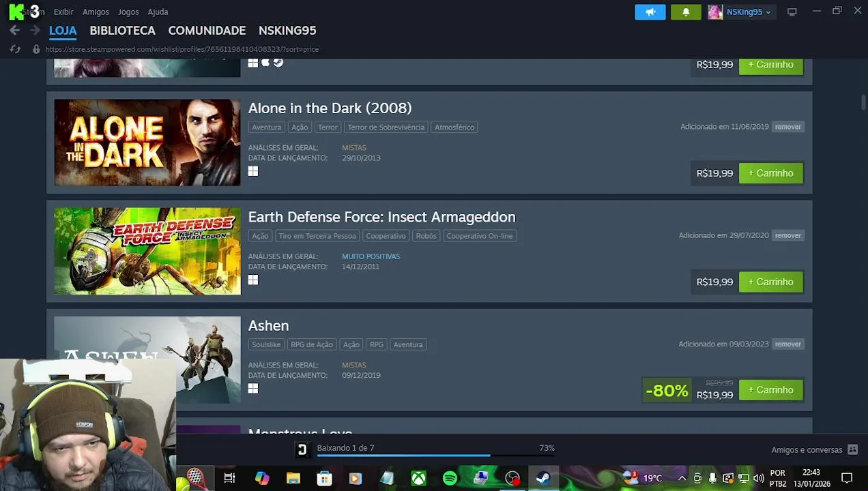Image resolution: width=868 pixels, height=491 pixels.
Task: Open the announcements megaphone button
Action: click(x=650, y=12)
